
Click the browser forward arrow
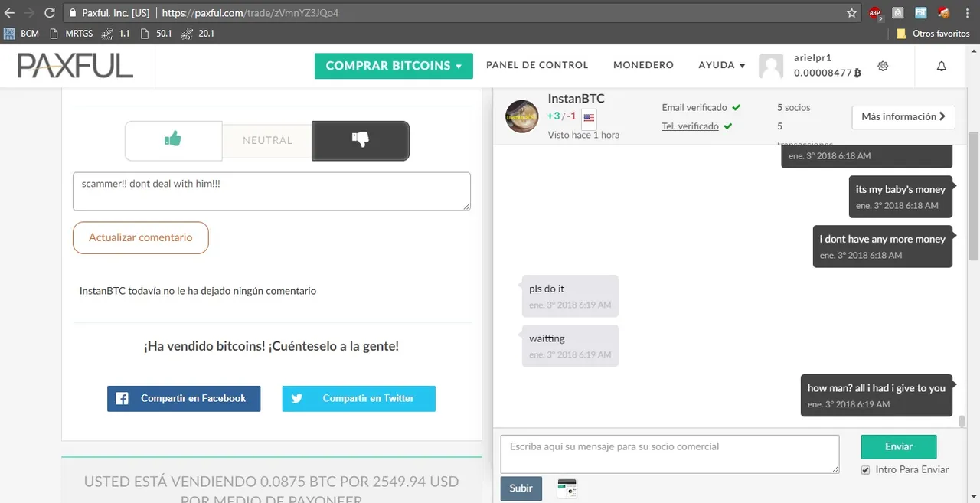coord(29,13)
